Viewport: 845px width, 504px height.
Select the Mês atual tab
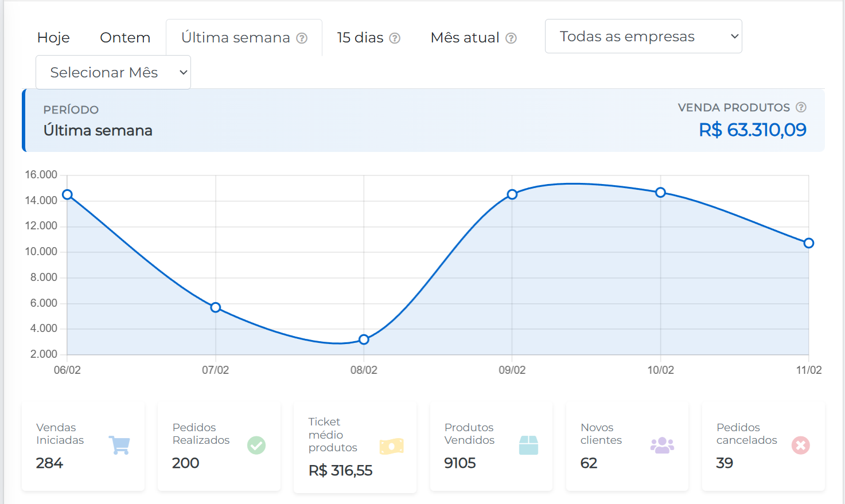[465, 38]
